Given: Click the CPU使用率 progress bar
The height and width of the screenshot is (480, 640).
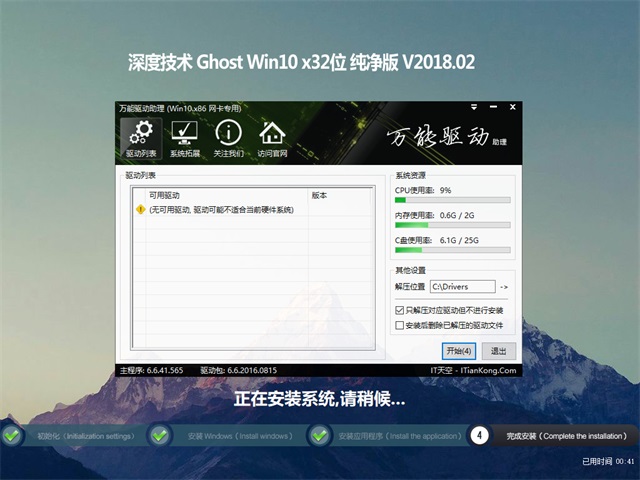Looking at the screenshot, I should 452,200.
